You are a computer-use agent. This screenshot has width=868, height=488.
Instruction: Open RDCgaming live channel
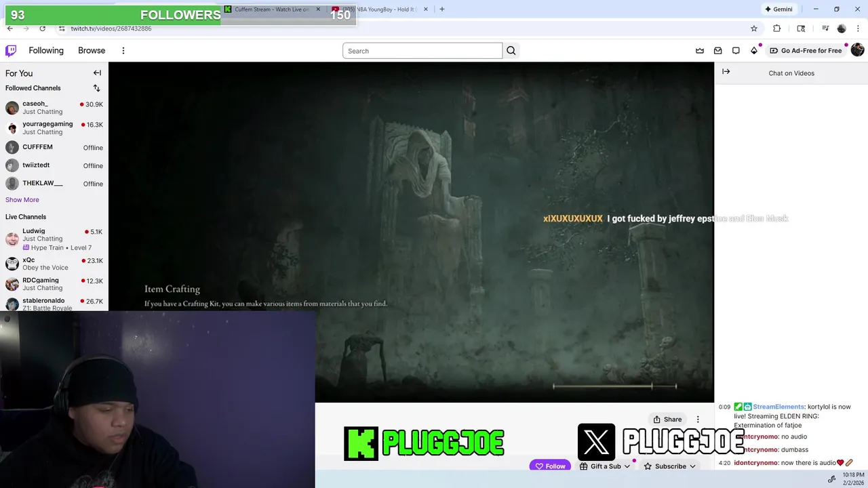coord(54,284)
